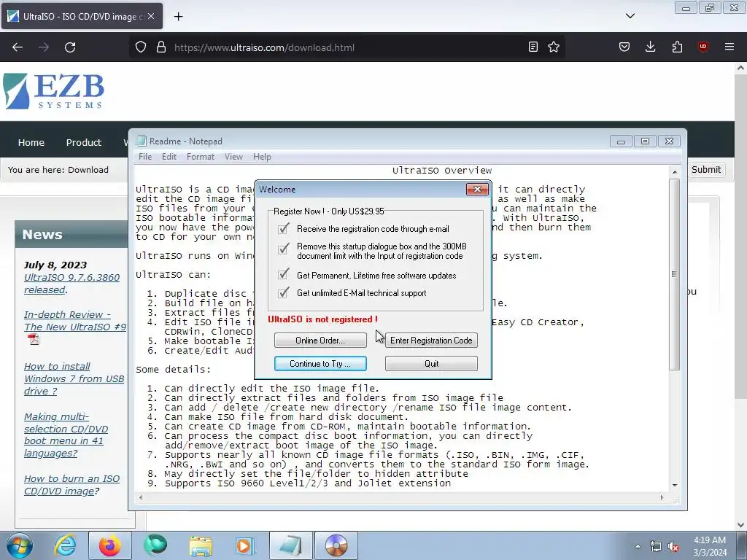Open the Pocket save icon
This screenshot has height=560, width=747.
coord(624,47)
